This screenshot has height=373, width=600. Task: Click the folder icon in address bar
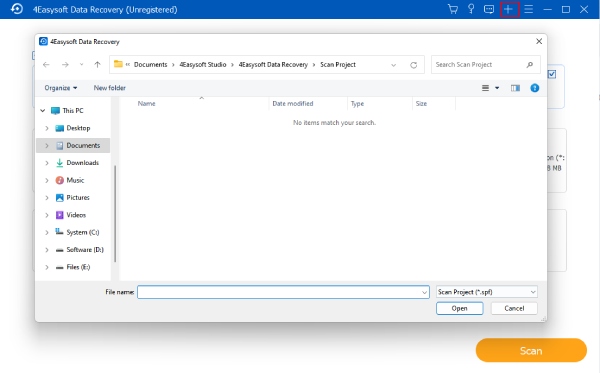(x=118, y=64)
